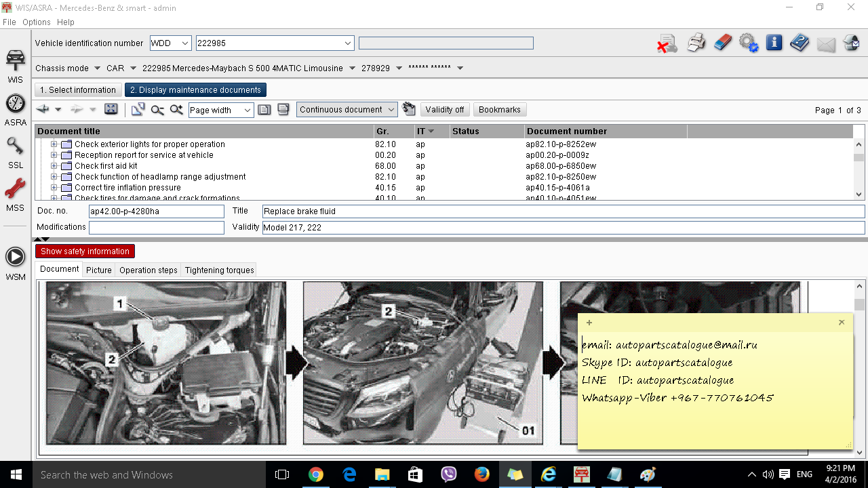Click the zoom out magnifier icon
The image size is (868, 488).
click(157, 110)
